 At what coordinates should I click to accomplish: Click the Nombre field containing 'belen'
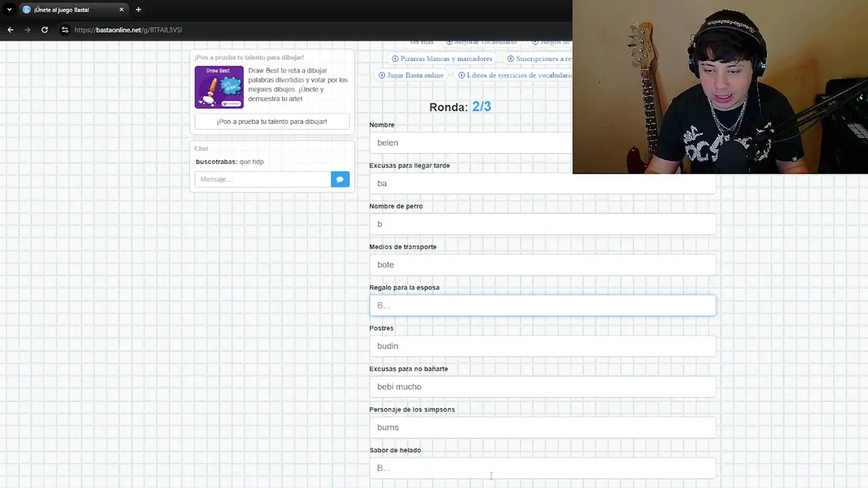[x=471, y=142]
